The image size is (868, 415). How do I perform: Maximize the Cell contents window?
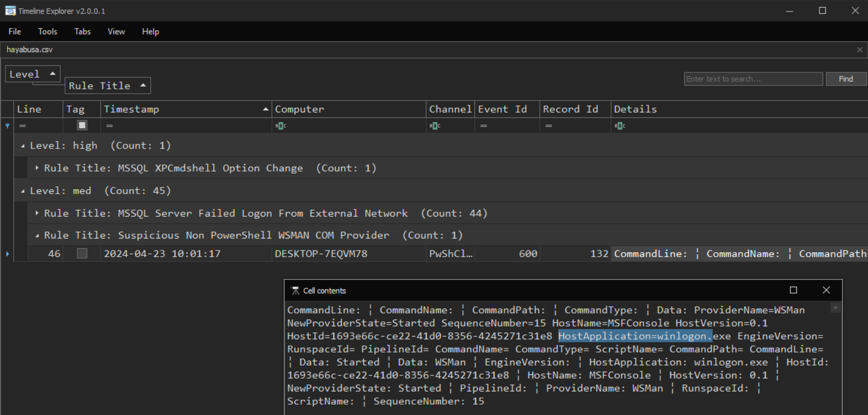[793, 290]
